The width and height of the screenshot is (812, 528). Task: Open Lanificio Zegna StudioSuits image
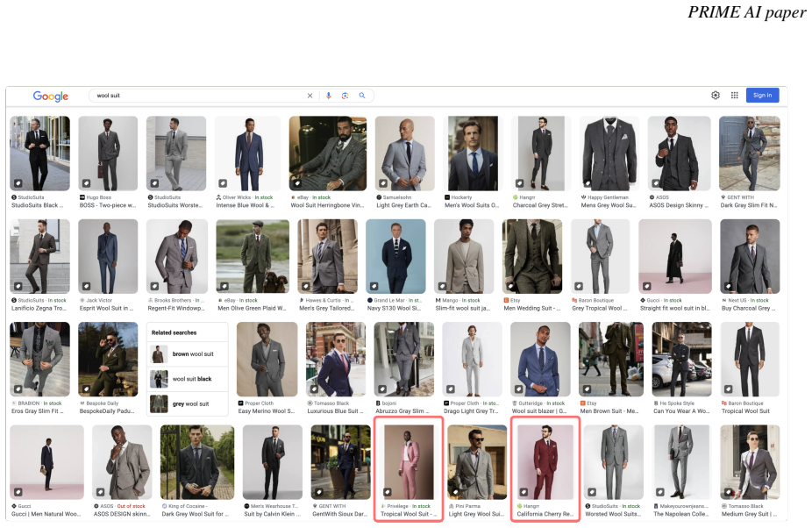(39, 256)
